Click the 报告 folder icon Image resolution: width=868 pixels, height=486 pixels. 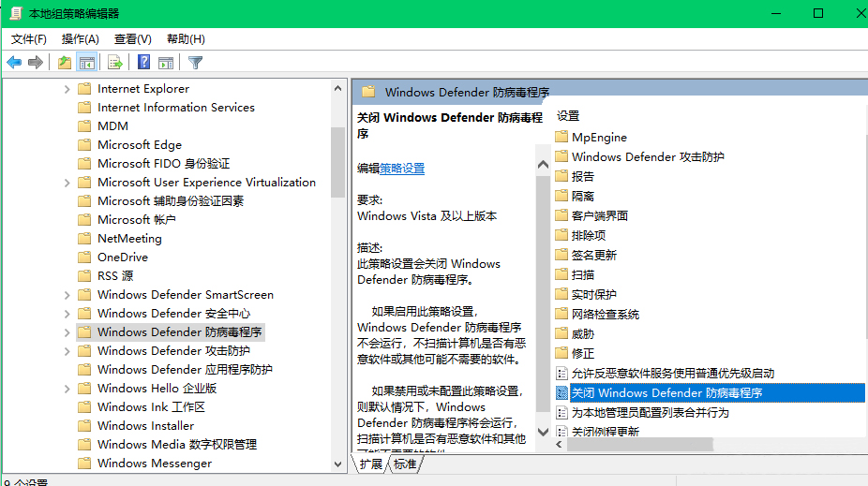pos(561,176)
